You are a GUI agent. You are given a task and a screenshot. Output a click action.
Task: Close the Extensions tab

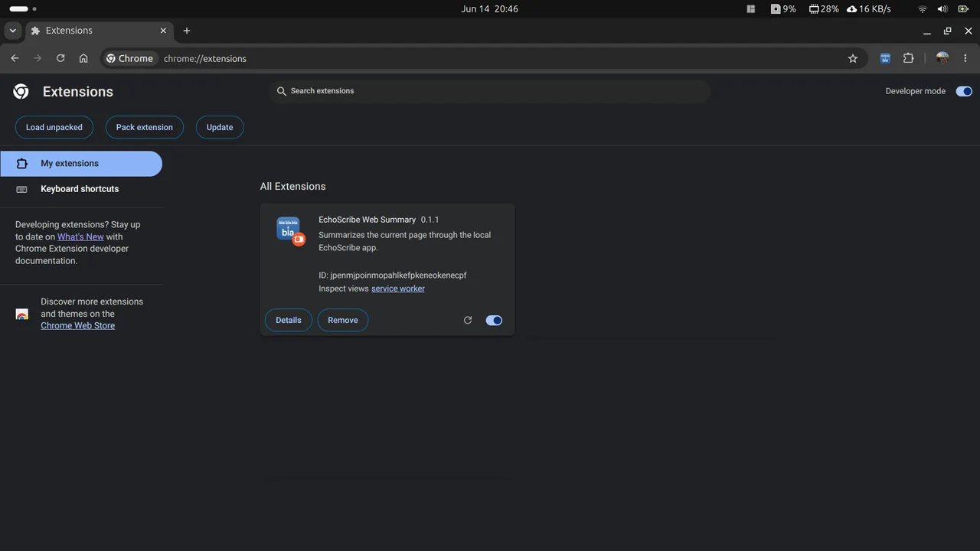click(163, 31)
